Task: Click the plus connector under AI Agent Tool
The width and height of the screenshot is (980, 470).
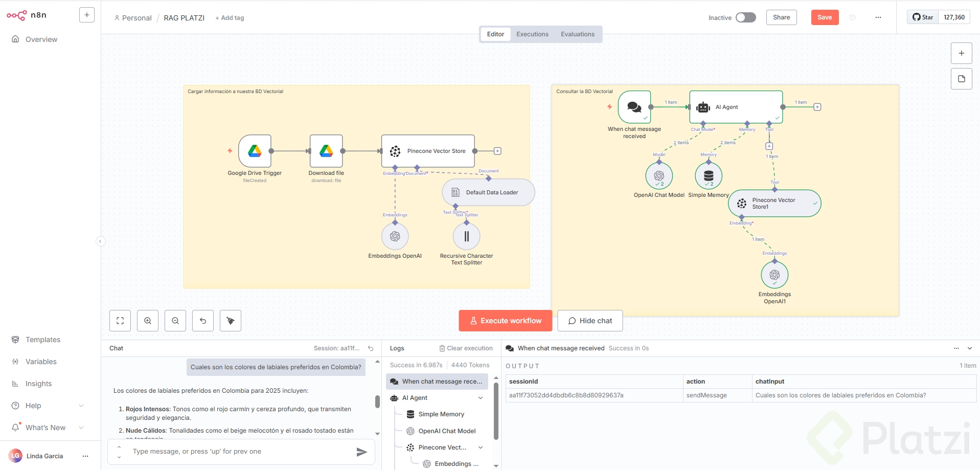Action: point(769,146)
